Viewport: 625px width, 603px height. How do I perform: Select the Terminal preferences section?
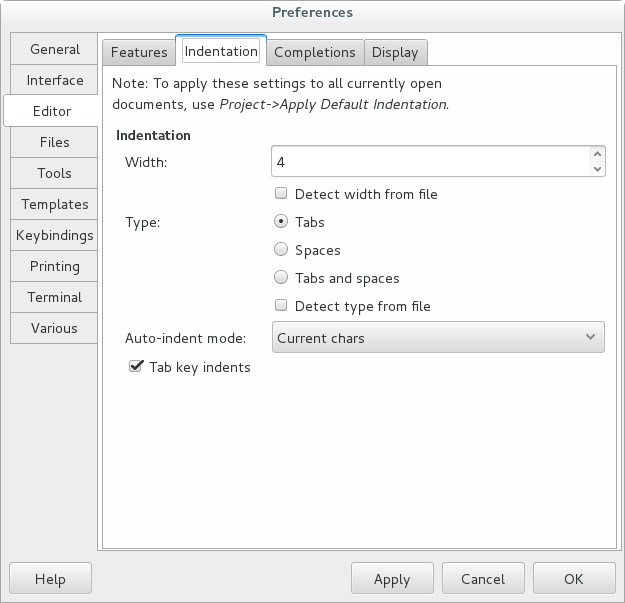(55, 297)
